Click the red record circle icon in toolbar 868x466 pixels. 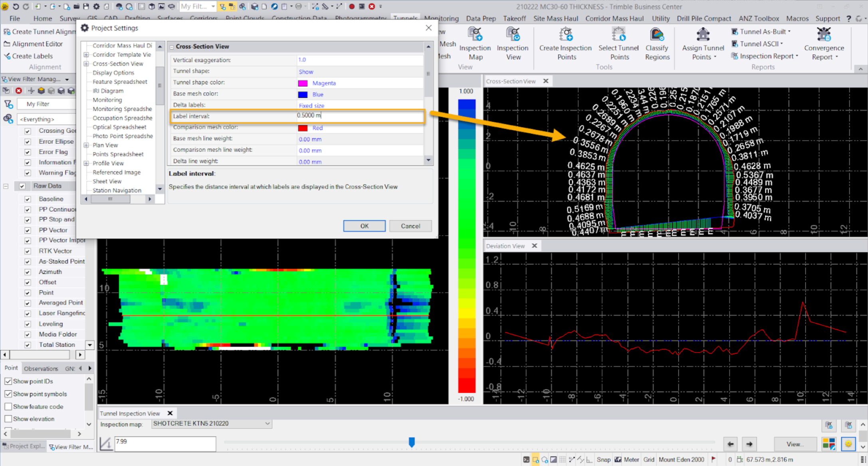click(x=352, y=6)
